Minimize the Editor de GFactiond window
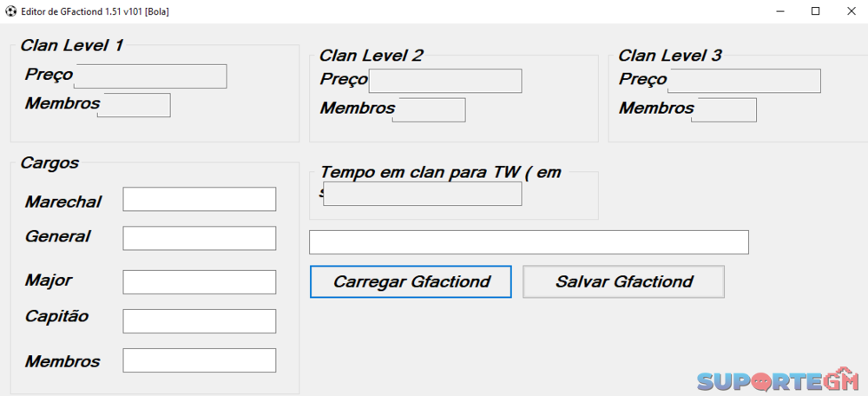 pyautogui.click(x=775, y=10)
